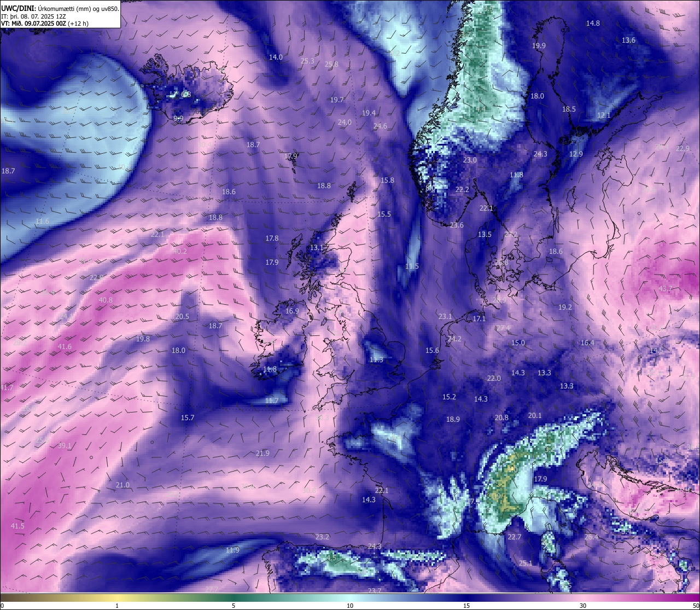
Task: Click the 41.6 value on the map
Action: [64, 347]
